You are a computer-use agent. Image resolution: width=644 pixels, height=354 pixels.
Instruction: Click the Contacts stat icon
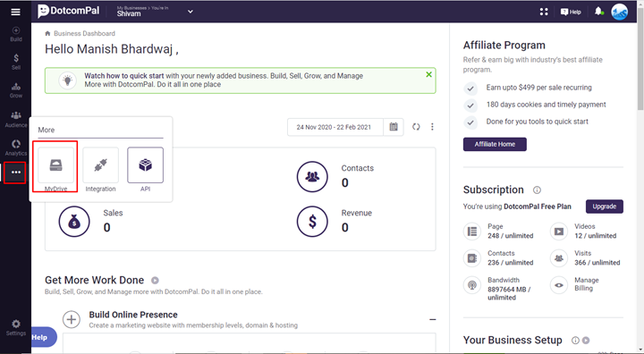click(312, 177)
